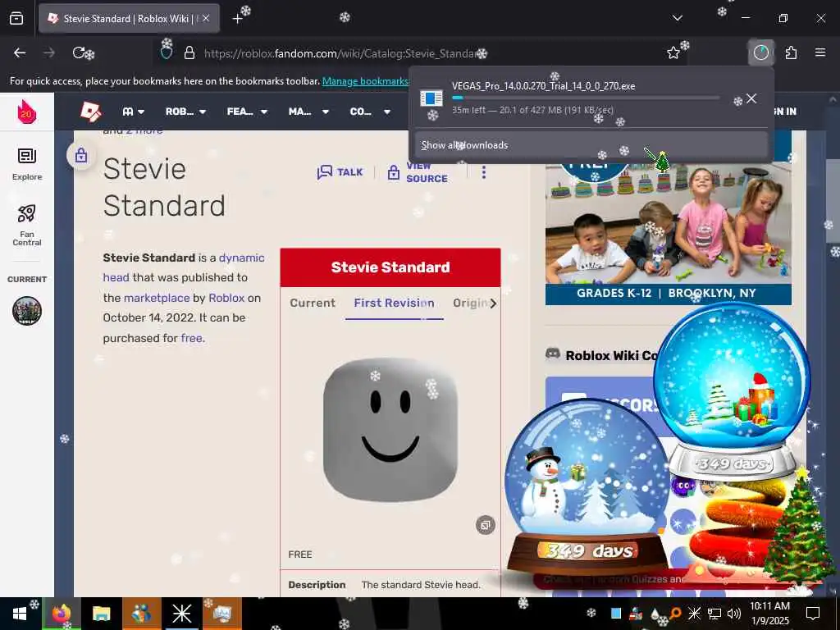The height and width of the screenshot is (630, 840).
Task: Open the Manage bookmarks link
Action: (x=365, y=81)
